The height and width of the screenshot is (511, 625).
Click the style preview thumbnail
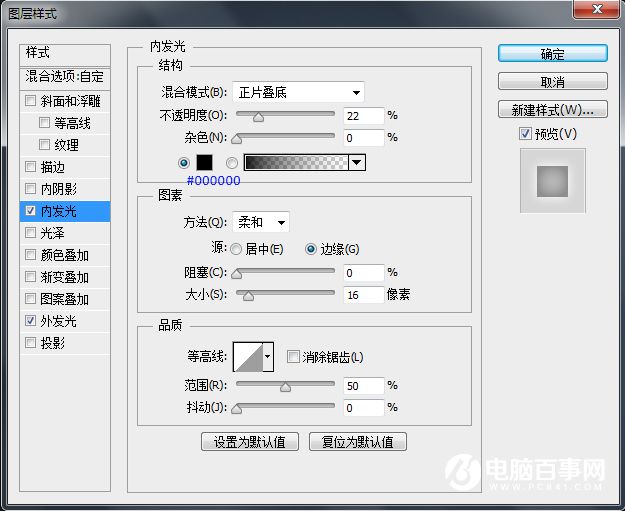552,181
